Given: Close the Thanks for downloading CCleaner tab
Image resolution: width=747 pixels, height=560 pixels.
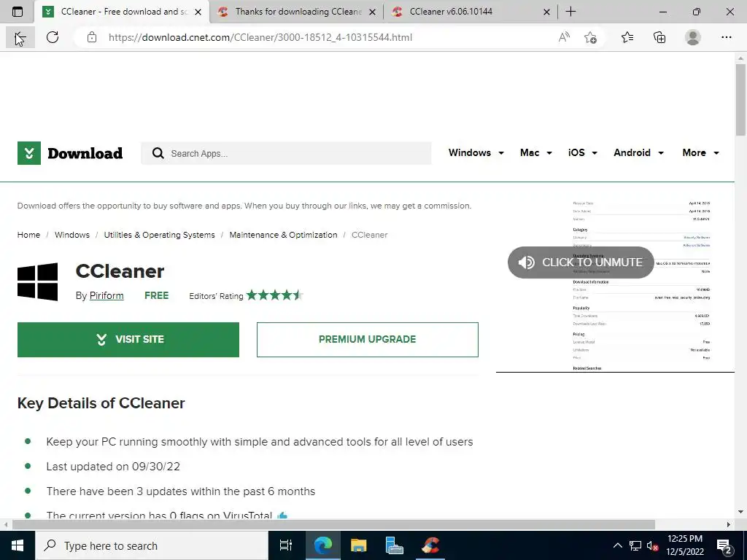Looking at the screenshot, I should pos(373,12).
